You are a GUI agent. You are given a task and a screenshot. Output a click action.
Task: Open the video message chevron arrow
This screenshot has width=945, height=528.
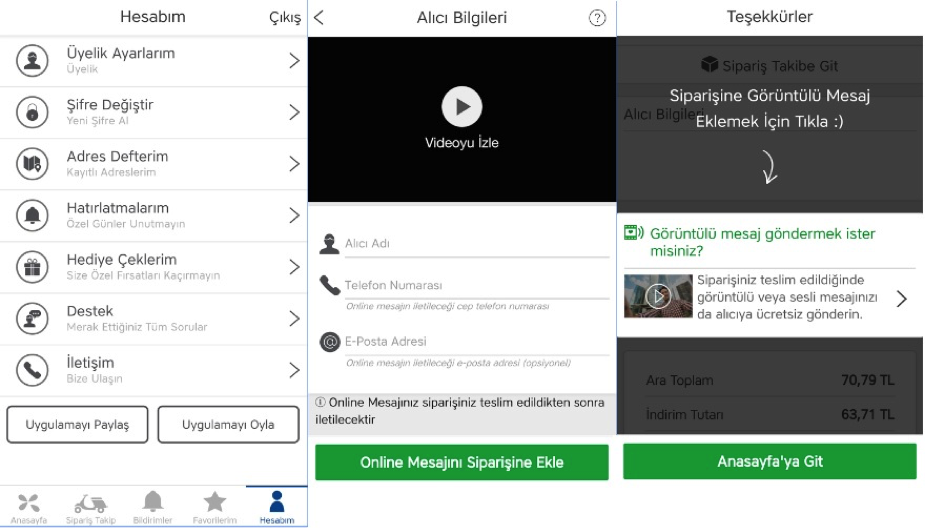901,298
